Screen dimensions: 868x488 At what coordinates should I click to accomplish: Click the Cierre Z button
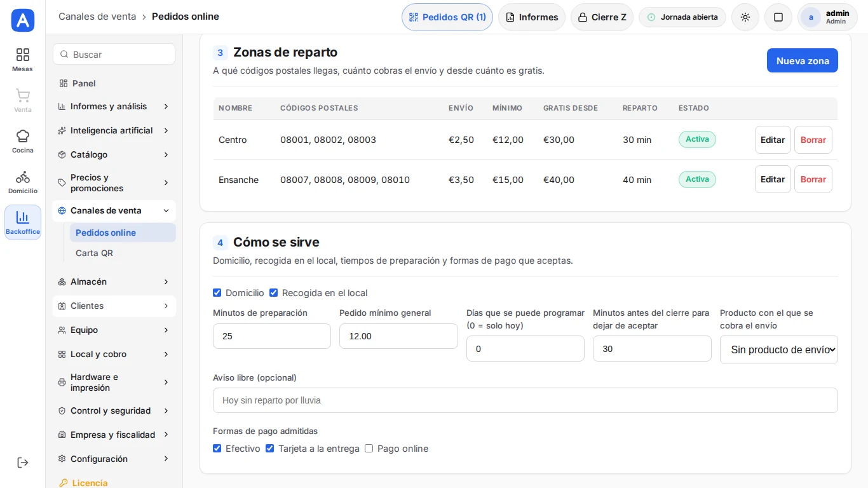point(601,17)
